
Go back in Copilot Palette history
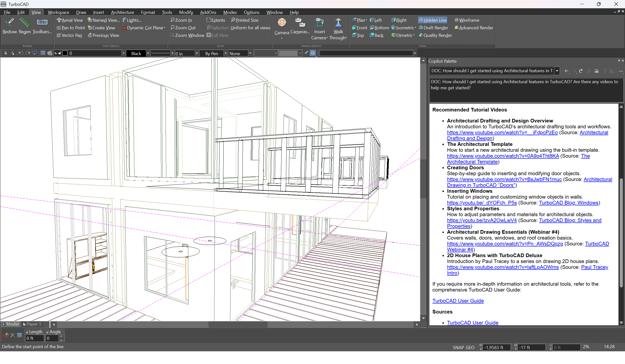pyautogui.click(x=566, y=71)
